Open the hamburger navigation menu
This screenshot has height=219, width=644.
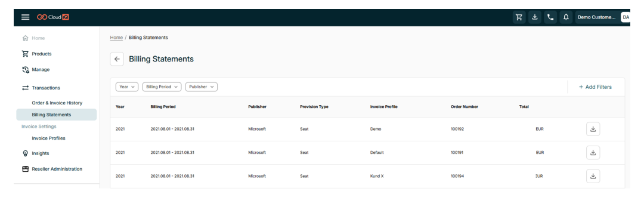[26, 17]
